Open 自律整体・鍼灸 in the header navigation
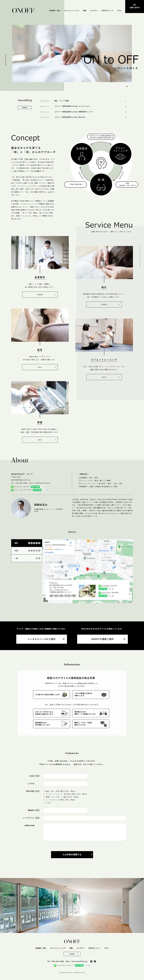The height and width of the screenshot is (980, 144). point(54,11)
